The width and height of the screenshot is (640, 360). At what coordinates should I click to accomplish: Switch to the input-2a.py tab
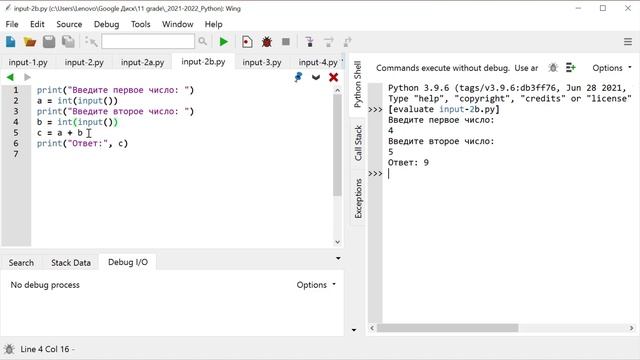click(x=142, y=62)
